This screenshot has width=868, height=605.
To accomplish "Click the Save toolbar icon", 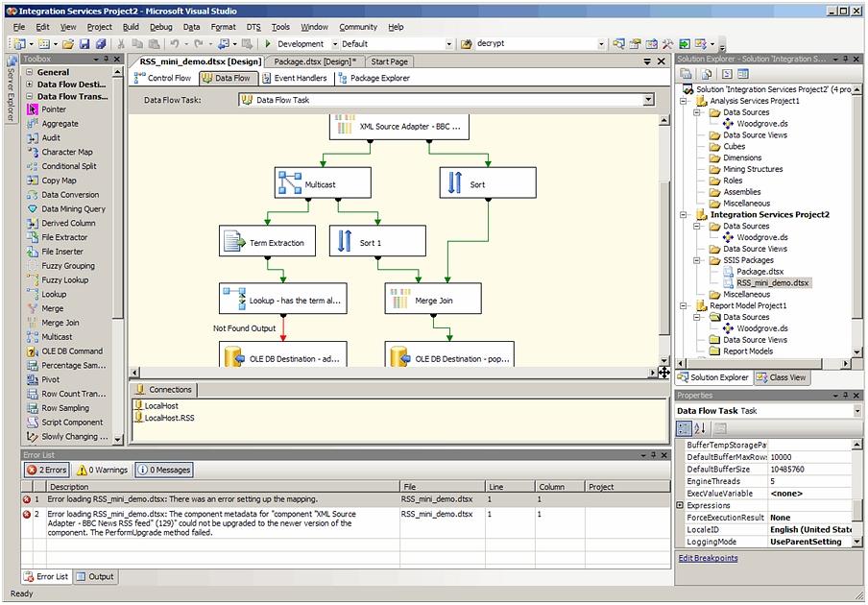I will click(x=84, y=44).
